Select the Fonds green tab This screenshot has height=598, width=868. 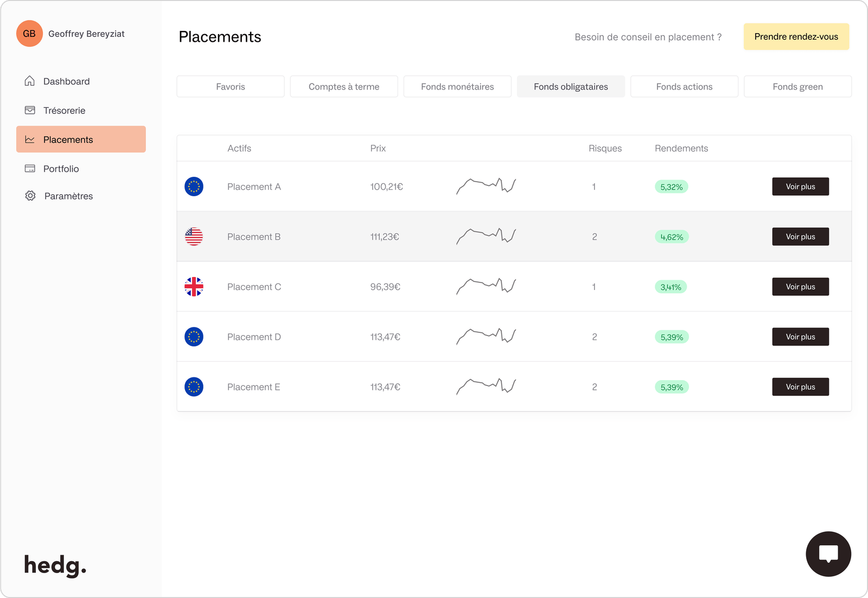tap(797, 86)
